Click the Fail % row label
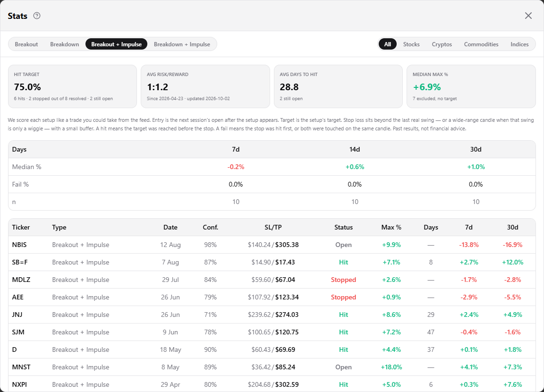This screenshot has width=544, height=392. (20, 184)
